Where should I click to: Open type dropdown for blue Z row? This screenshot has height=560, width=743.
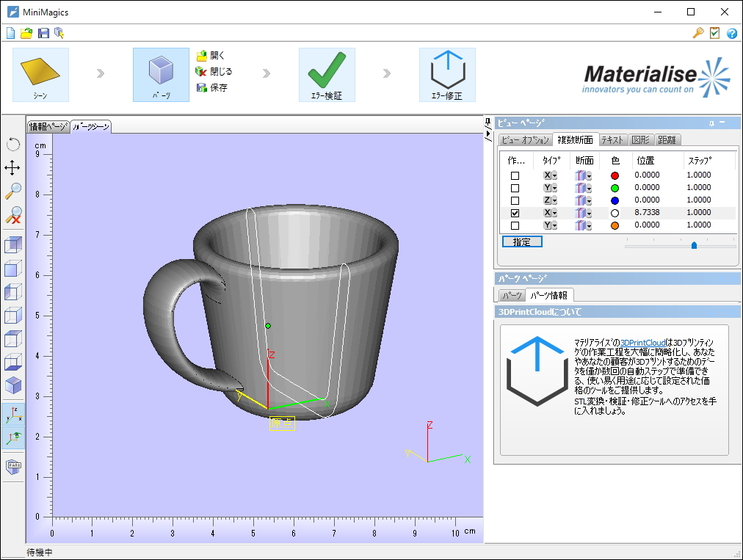click(x=554, y=200)
